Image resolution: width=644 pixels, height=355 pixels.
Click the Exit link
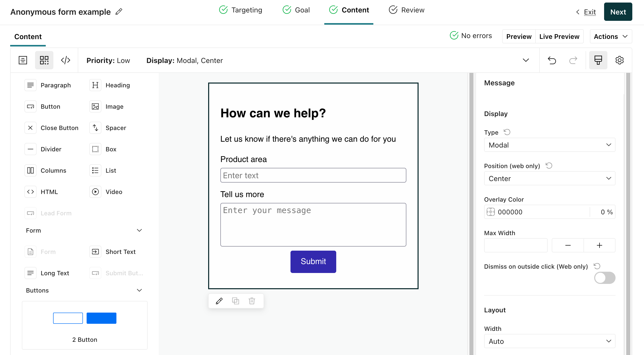(590, 12)
